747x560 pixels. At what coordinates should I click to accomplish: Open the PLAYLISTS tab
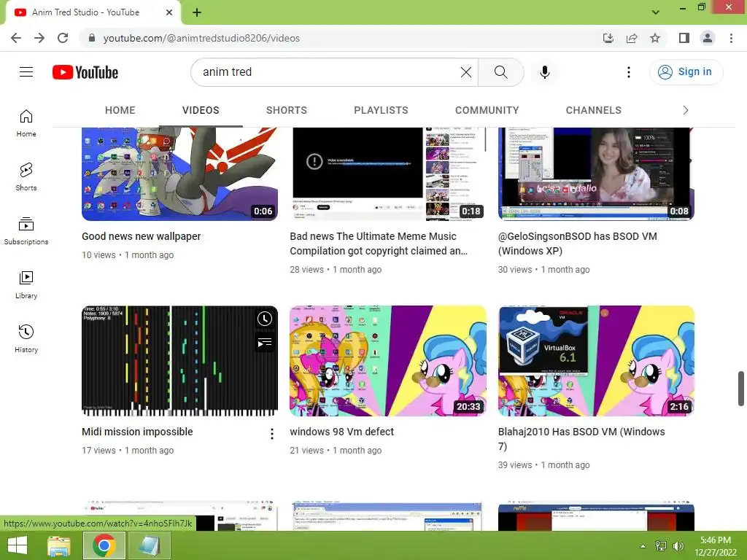pyautogui.click(x=381, y=110)
